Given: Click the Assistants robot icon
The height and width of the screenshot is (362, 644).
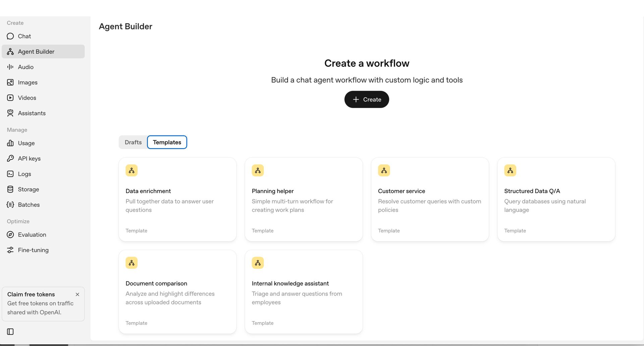Looking at the screenshot, I should pos(10,113).
